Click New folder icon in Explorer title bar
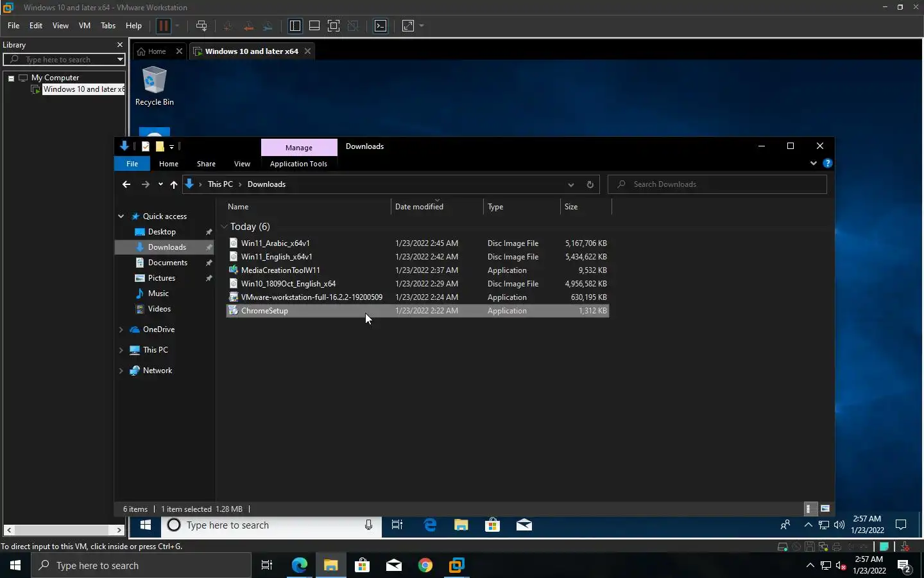Image resolution: width=924 pixels, height=578 pixels. (x=160, y=146)
